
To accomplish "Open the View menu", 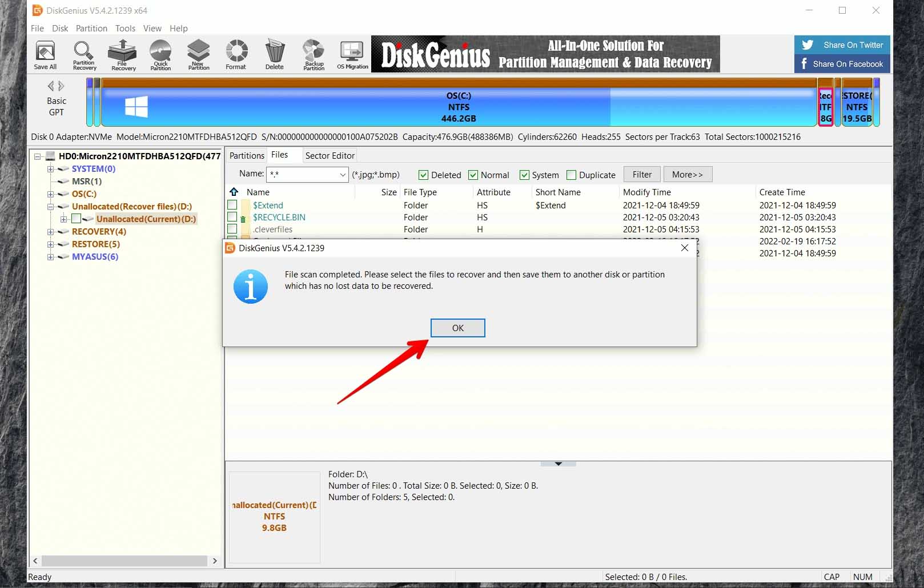I will coord(152,28).
